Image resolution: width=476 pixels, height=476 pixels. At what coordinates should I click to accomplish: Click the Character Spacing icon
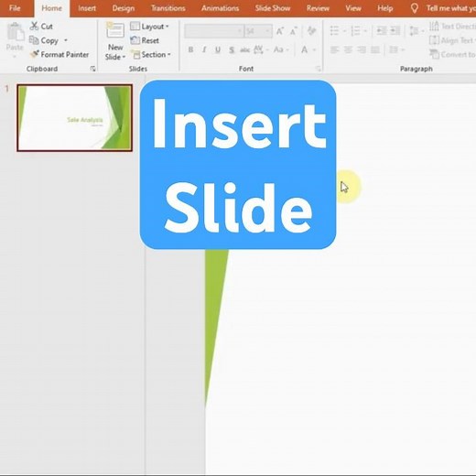pyautogui.click(x=259, y=49)
